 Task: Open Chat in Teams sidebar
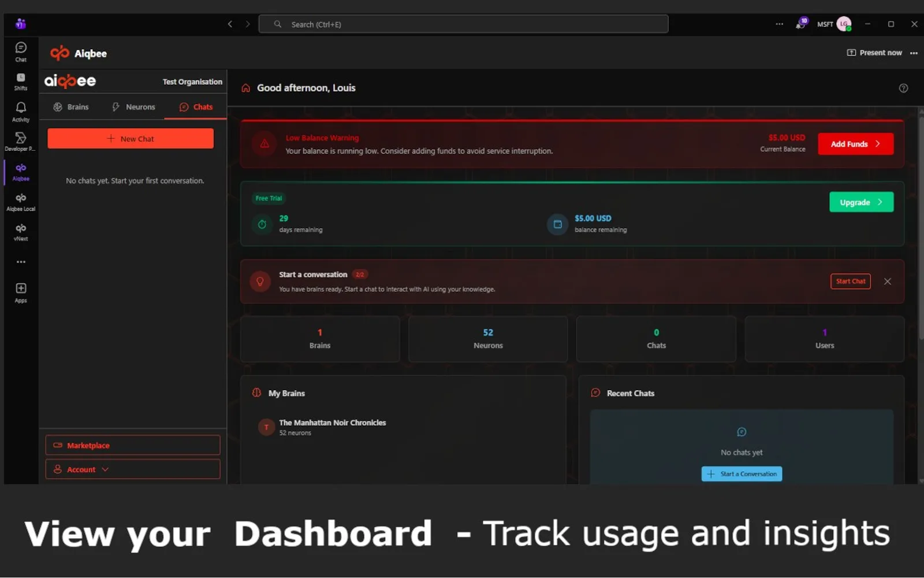(x=21, y=51)
